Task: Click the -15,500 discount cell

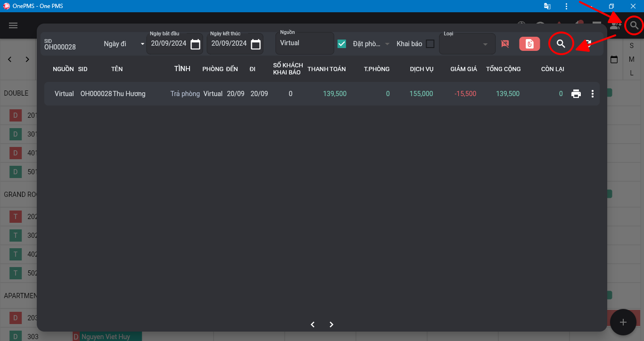Action: tap(465, 94)
